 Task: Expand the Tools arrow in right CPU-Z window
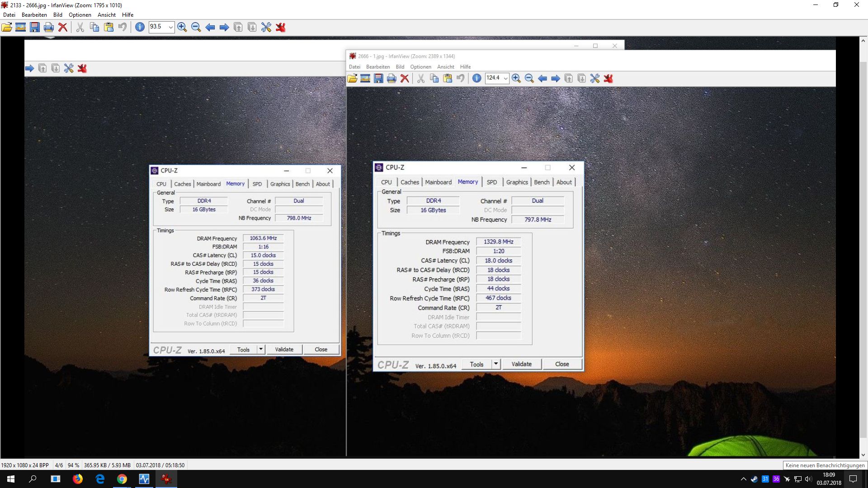[496, 364]
